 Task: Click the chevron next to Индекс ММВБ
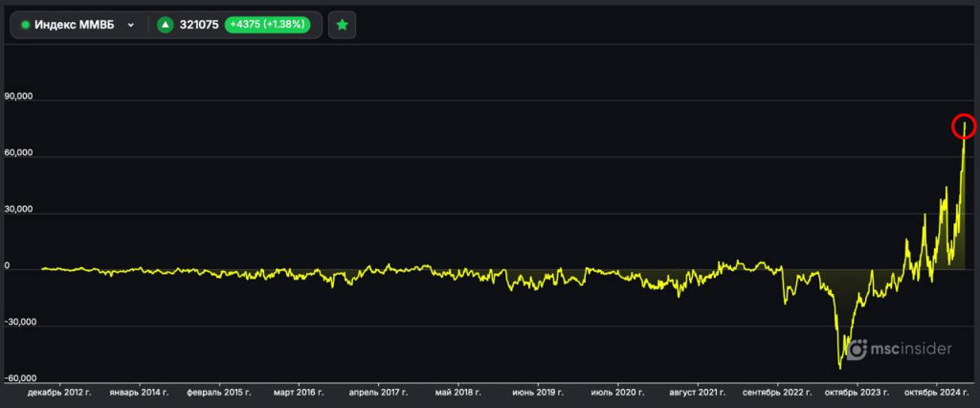tap(130, 25)
